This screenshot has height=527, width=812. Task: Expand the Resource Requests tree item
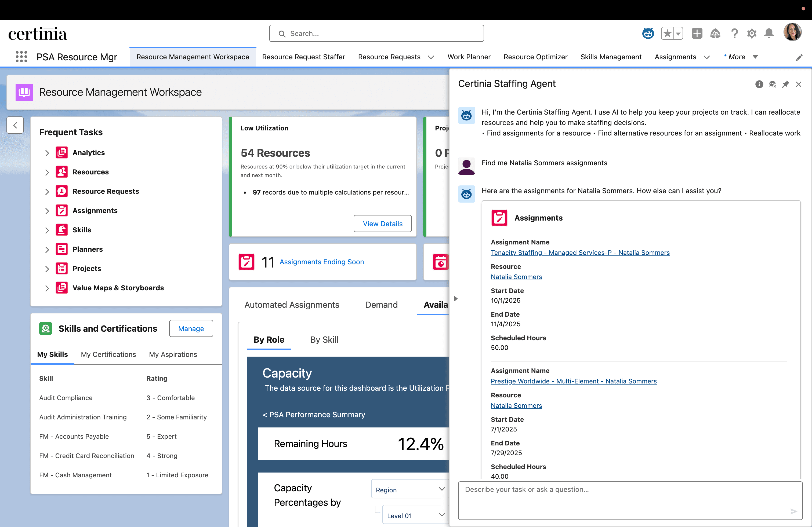point(47,192)
